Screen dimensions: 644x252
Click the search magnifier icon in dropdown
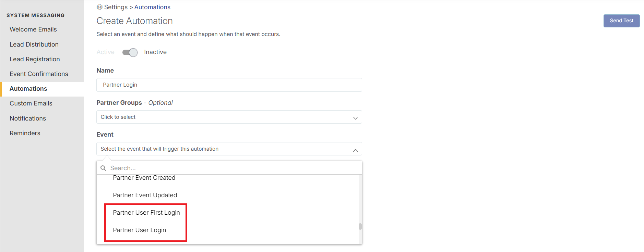103,168
